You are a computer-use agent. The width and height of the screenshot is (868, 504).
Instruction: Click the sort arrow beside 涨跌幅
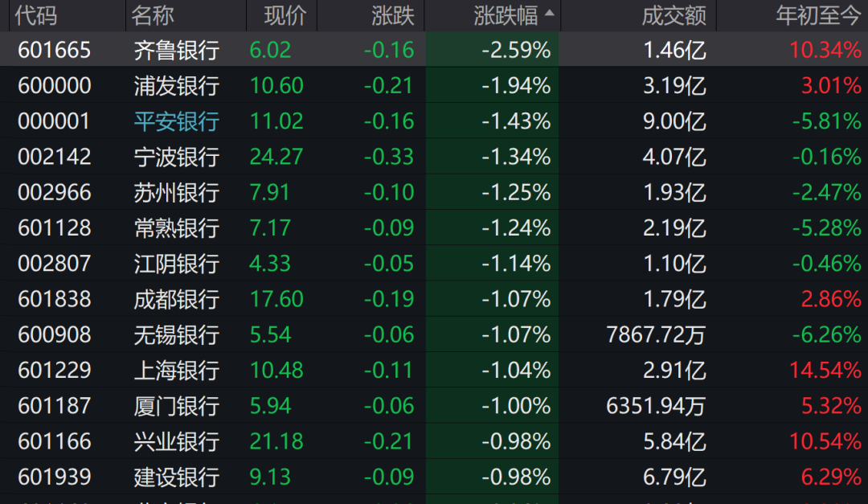click(x=550, y=14)
